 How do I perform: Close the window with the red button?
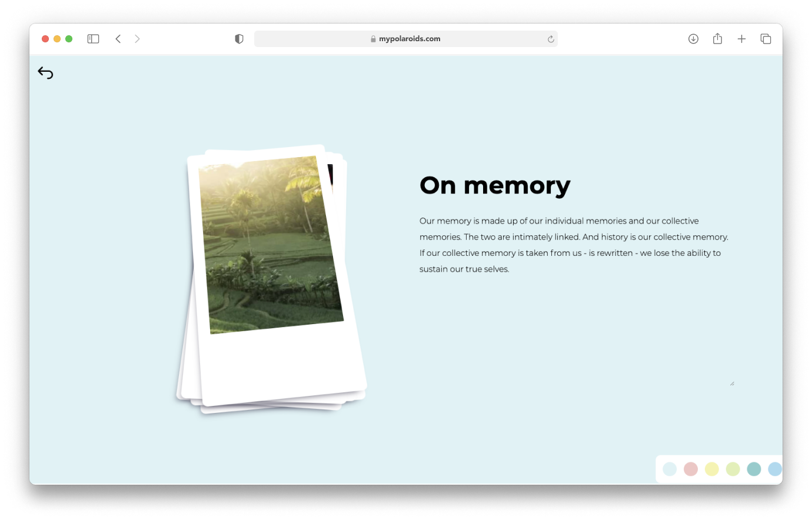click(45, 39)
